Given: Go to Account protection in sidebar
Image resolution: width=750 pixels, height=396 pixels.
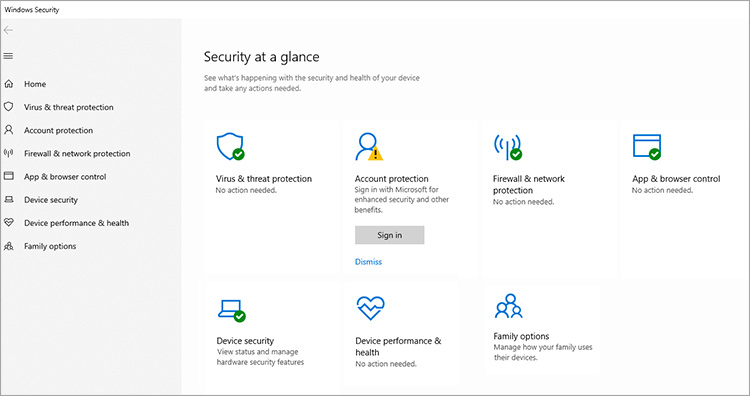Looking at the screenshot, I should pyautogui.click(x=58, y=131).
